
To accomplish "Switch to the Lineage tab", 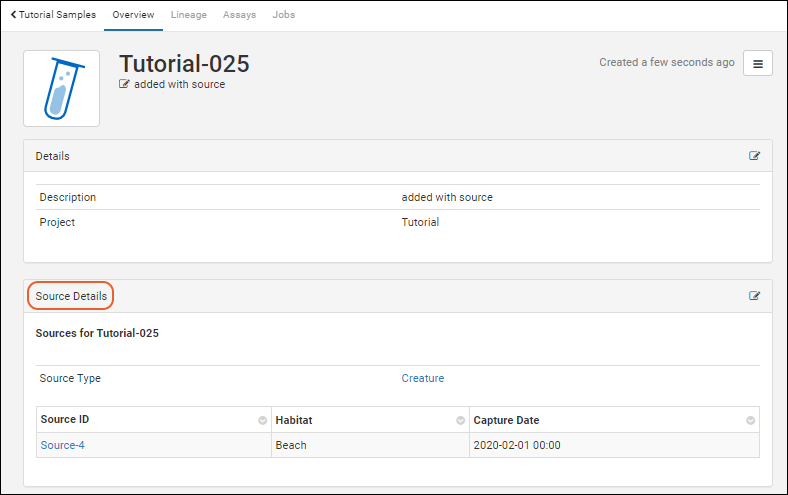I will 188,15.
